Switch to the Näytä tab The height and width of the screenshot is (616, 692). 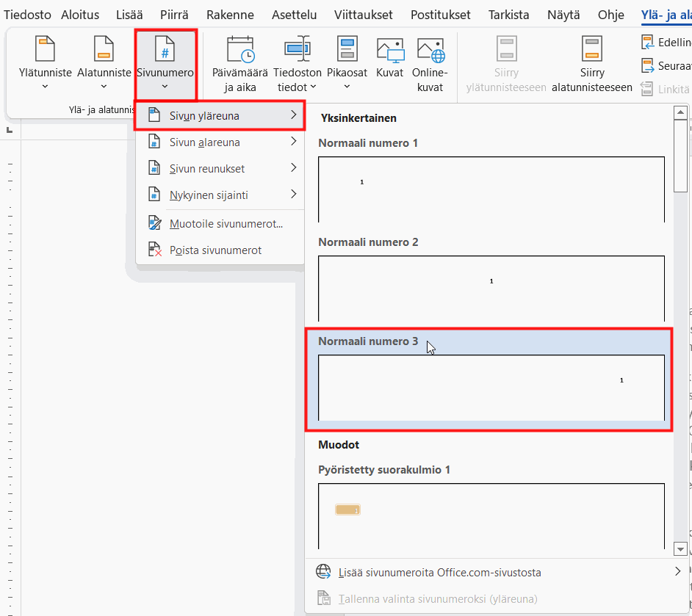[563, 15]
